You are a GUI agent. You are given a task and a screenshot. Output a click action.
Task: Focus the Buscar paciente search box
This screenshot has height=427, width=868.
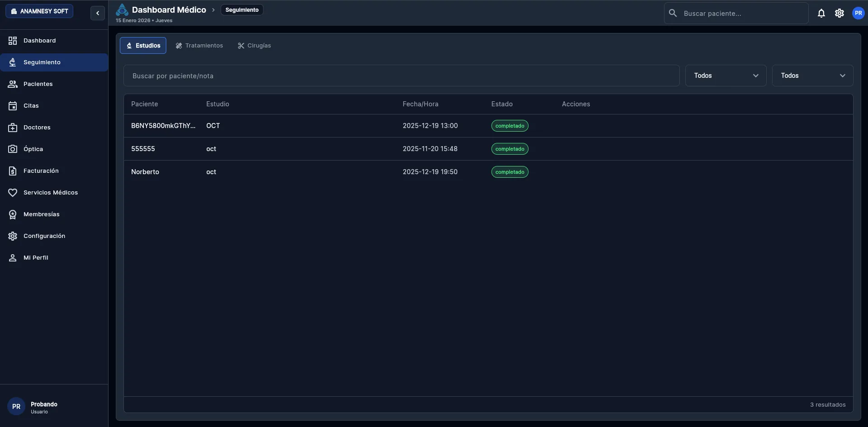(736, 13)
